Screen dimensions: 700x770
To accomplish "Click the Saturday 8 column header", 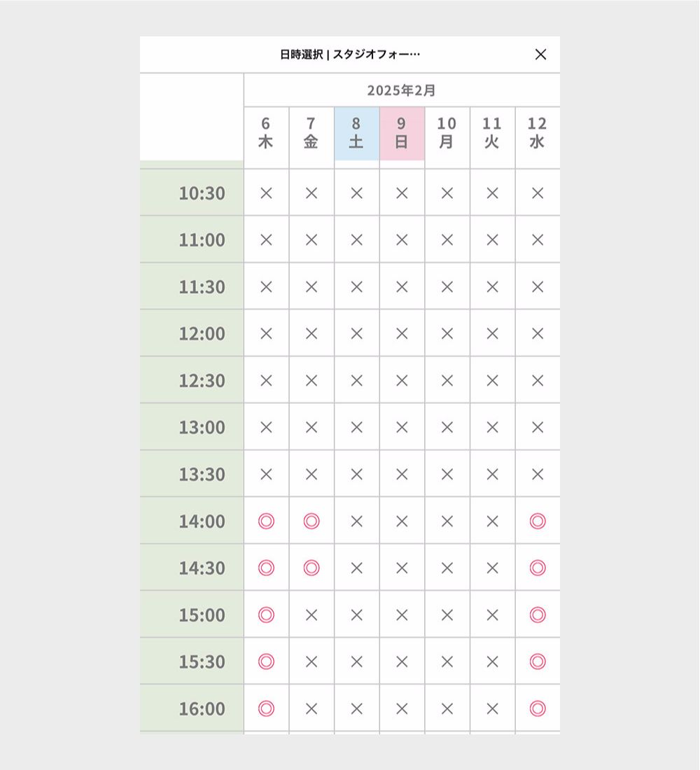I will coord(356,134).
